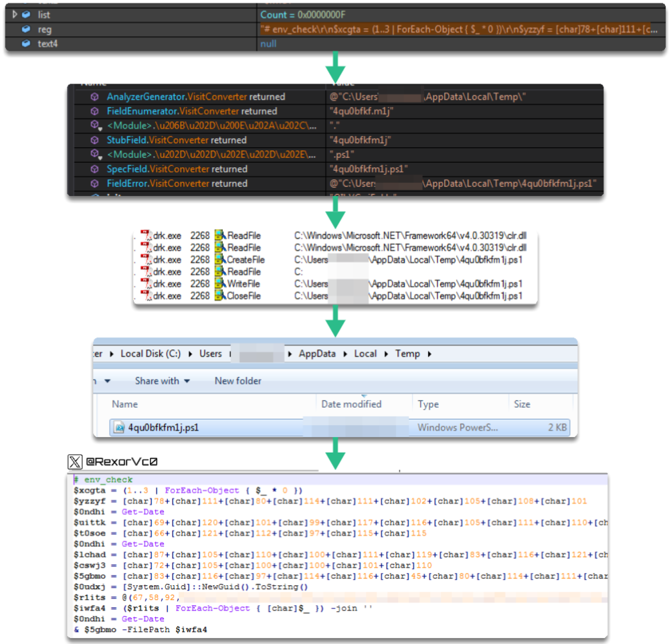The image size is (671, 644).
Task: Open the 'Share with' dropdown menu
Action: 163,381
